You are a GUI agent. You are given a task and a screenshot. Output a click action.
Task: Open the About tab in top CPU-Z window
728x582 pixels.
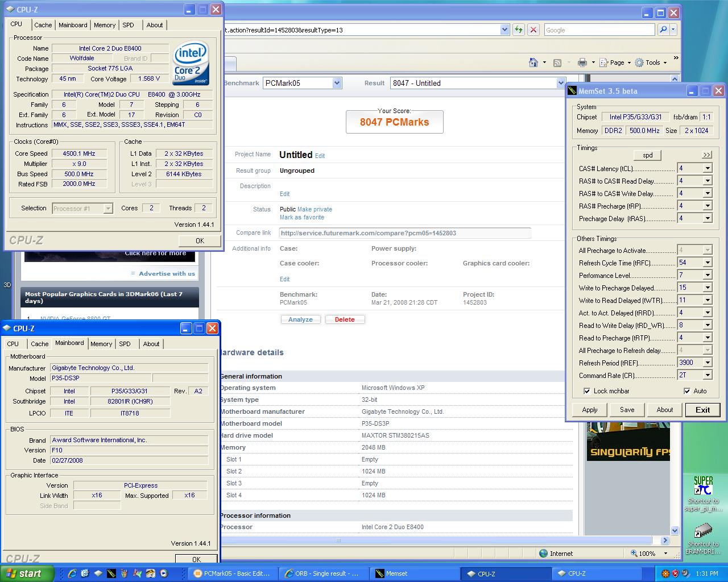(x=155, y=25)
